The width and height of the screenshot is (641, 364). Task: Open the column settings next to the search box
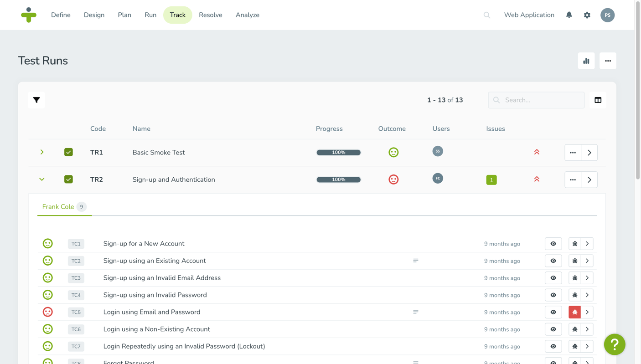598,100
